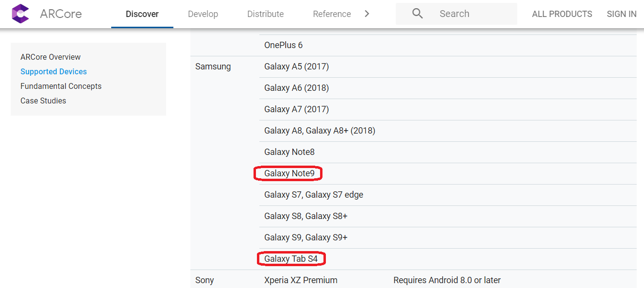The image size is (644, 288).
Task: Click the Galaxy Tab S4 table entry
Action: tap(291, 259)
